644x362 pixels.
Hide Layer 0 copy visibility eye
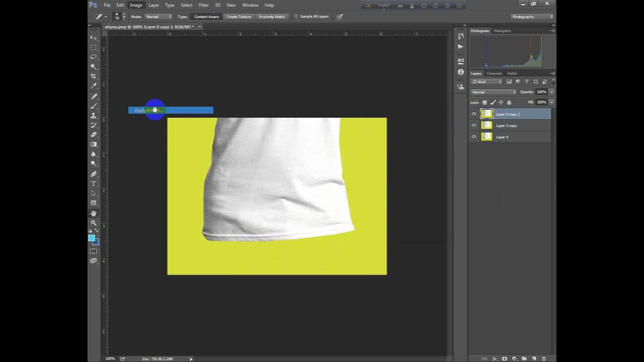point(473,125)
